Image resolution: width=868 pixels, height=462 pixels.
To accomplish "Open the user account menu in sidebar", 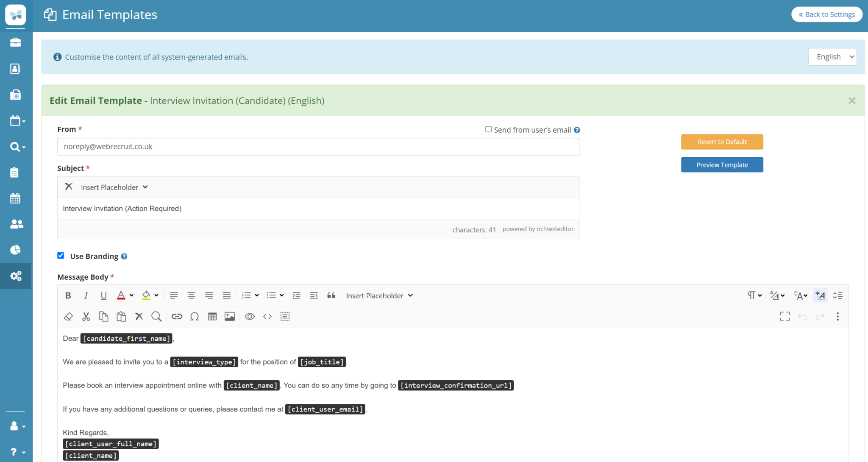I will [x=17, y=426].
